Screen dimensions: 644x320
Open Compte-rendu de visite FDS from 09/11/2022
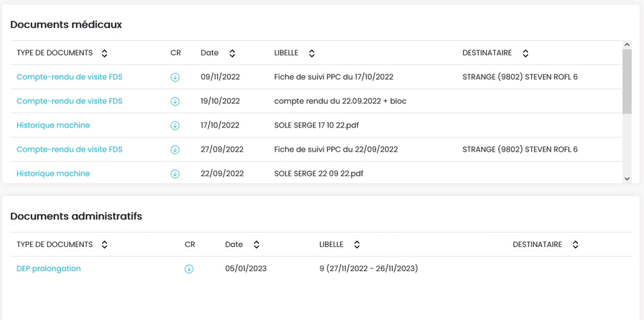coord(69,76)
